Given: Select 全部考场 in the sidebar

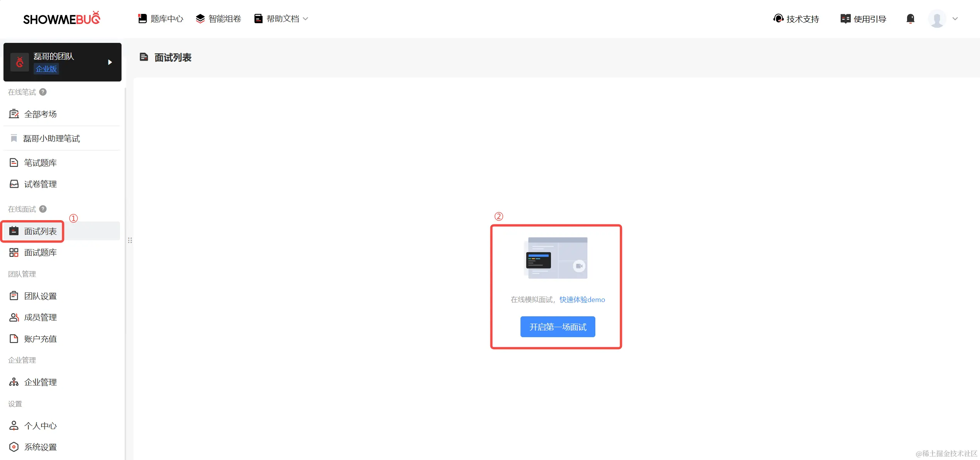Looking at the screenshot, I should [x=40, y=114].
